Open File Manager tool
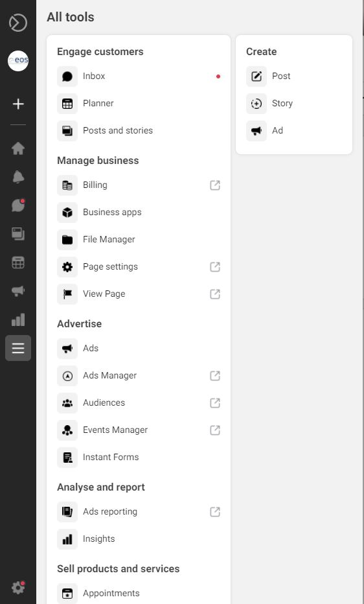The height and width of the screenshot is (604, 364). (139, 240)
